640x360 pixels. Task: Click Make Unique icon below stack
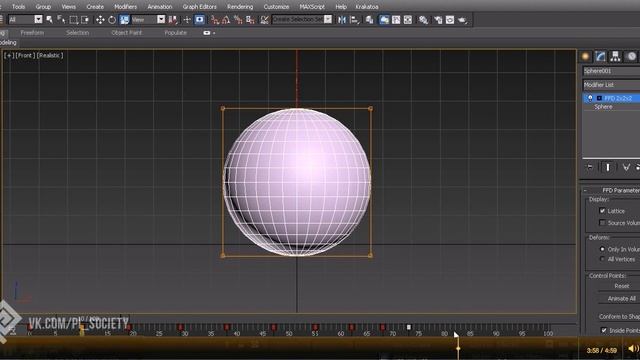[626, 167]
